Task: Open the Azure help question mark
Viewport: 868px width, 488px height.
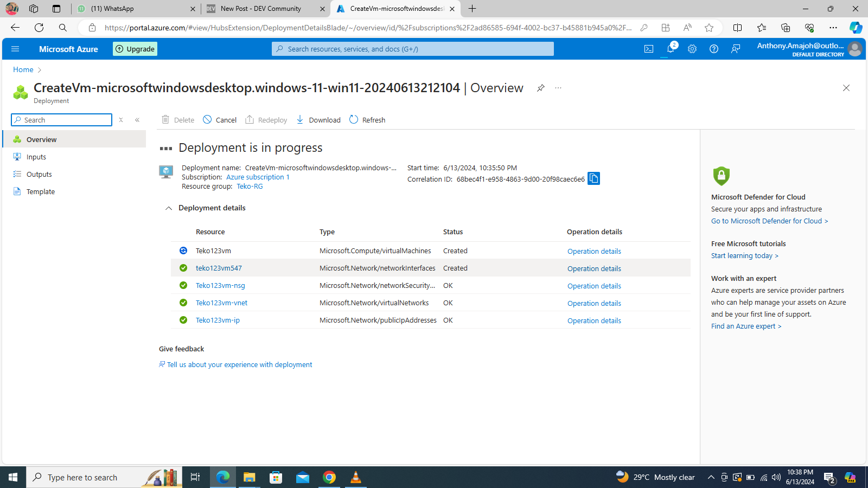Action: pyautogui.click(x=714, y=49)
